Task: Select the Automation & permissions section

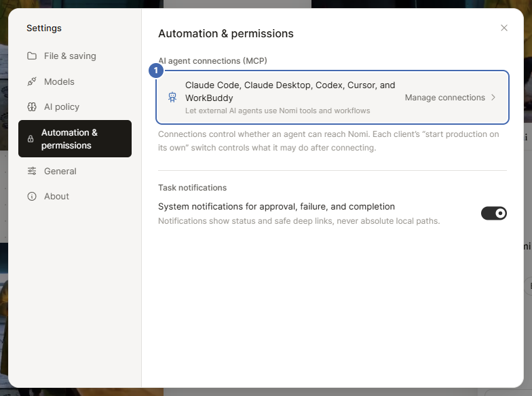Action: coord(75,138)
